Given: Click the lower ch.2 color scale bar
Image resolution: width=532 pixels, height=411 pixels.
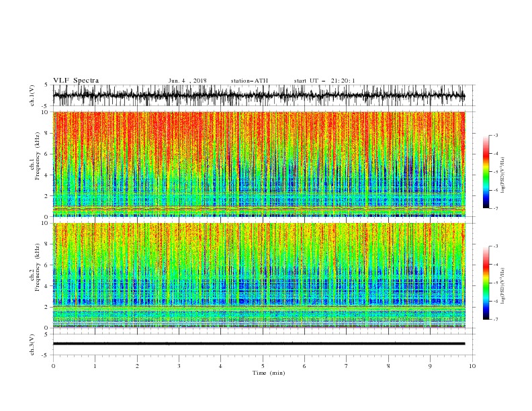Looking at the screenshot, I should [x=486, y=283].
